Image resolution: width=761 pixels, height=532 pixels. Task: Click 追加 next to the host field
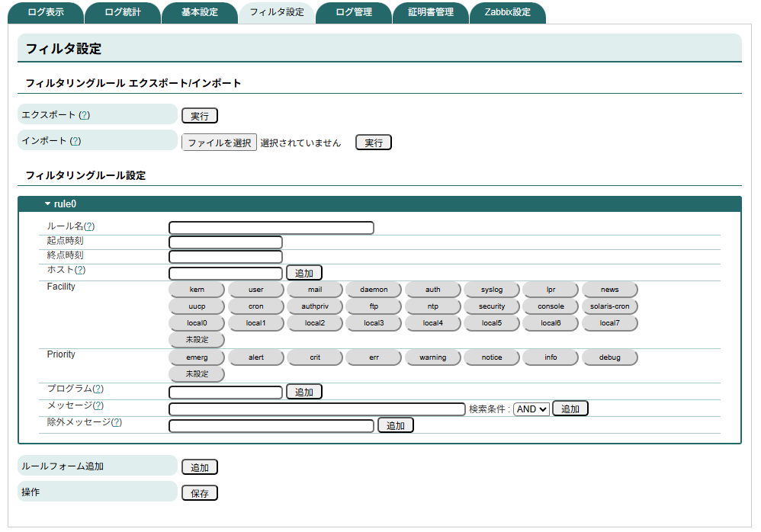(x=304, y=272)
